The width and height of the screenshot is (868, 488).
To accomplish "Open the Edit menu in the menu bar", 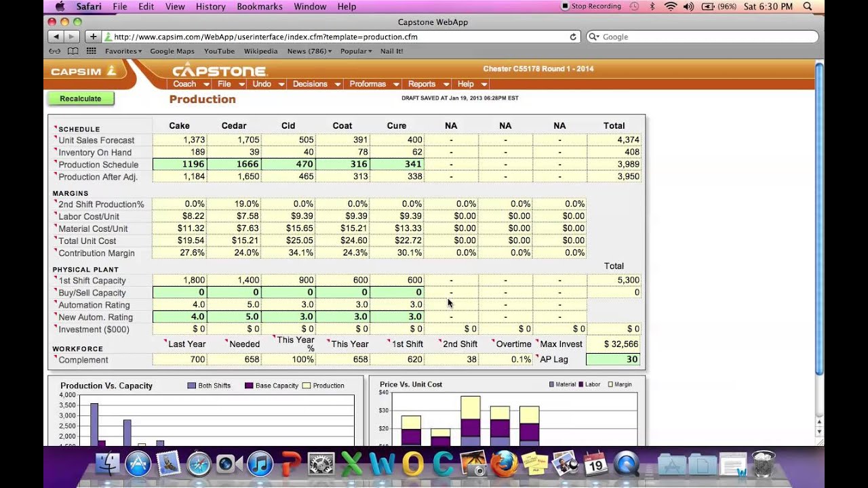I will [146, 6].
